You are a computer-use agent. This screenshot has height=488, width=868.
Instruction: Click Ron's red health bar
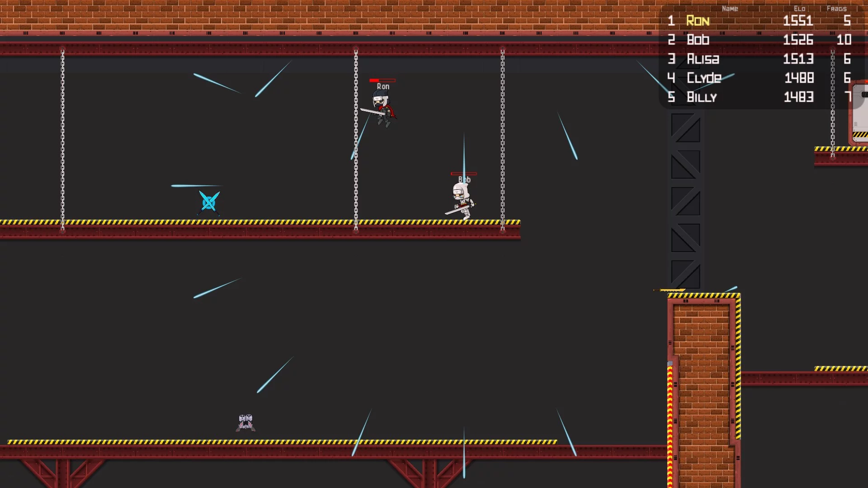pos(382,80)
